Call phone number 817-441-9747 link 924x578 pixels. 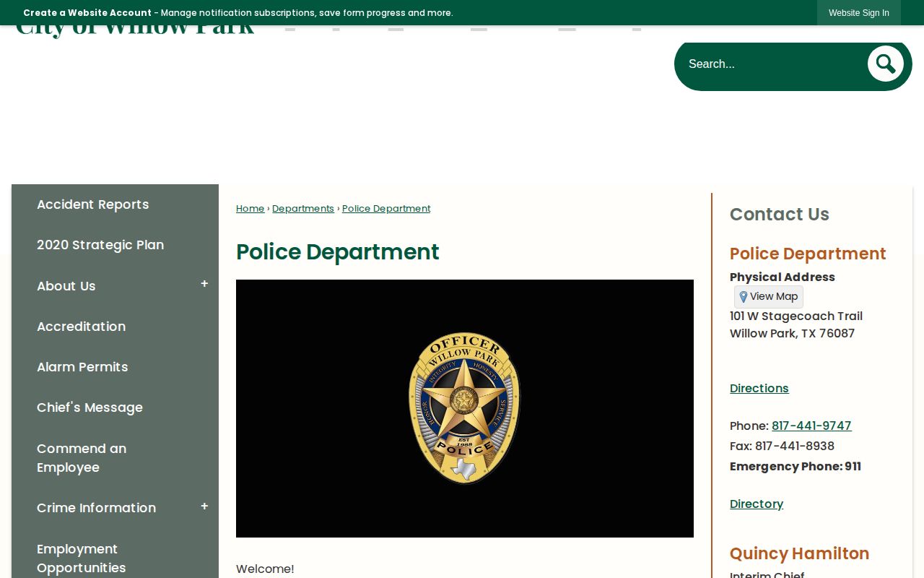[x=811, y=426]
